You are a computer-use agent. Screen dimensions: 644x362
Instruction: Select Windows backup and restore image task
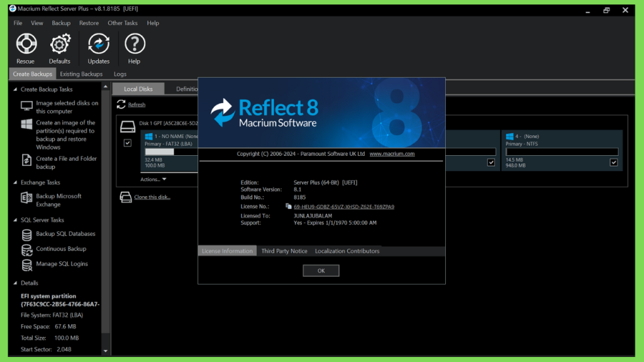pos(65,134)
